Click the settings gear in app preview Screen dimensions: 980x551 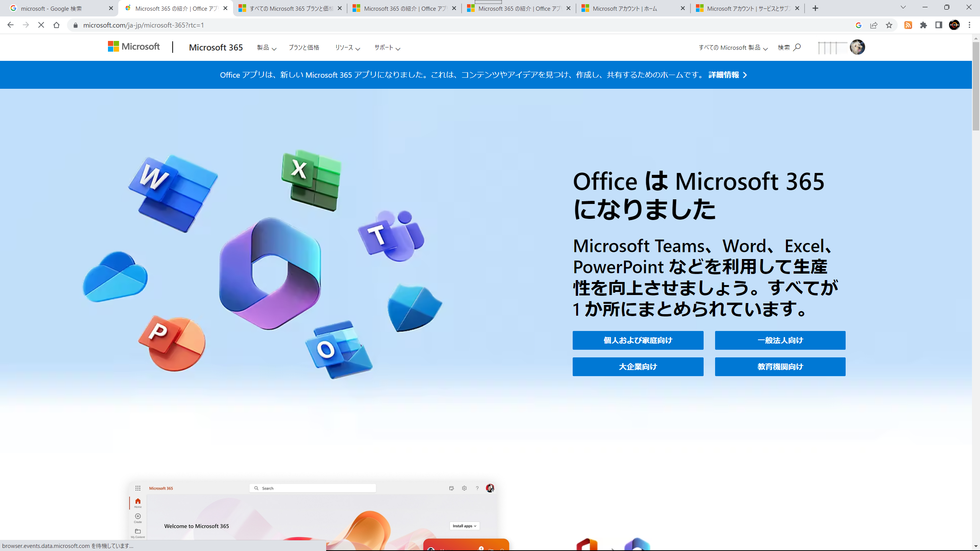pos(464,488)
